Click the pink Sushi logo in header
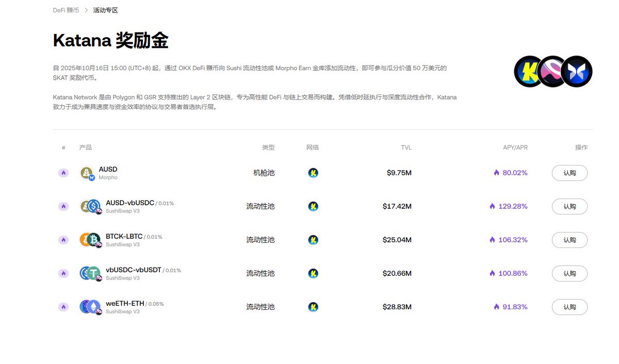The height and width of the screenshot is (364, 619). click(553, 71)
